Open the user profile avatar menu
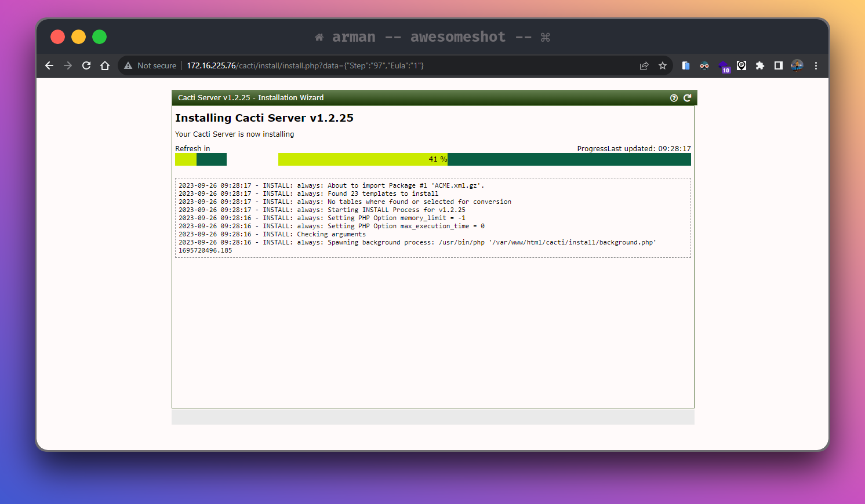This screenshot has width=865, height=504. pyautogui.click(x=797, y=65)
